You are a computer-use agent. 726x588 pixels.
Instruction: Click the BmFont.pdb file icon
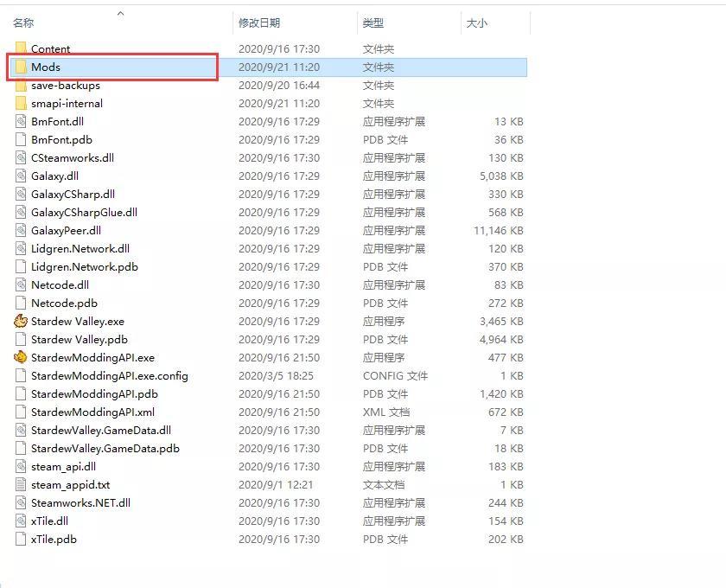point(21,139)
